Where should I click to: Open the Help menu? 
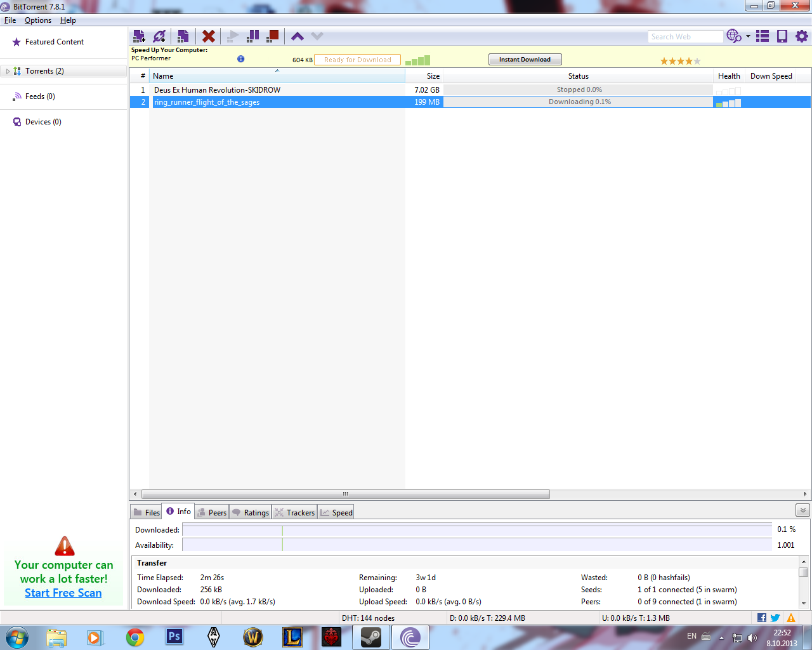68,20
